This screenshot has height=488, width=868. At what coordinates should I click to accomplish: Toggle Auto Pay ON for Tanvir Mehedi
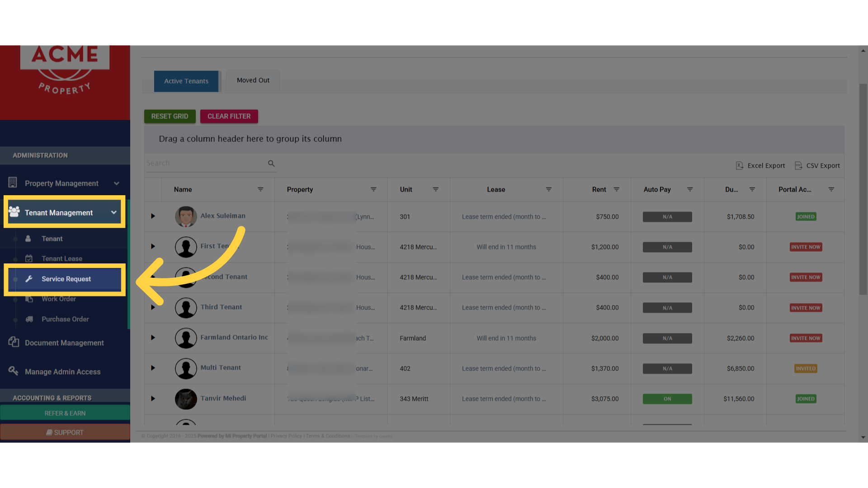click(667, 399)
